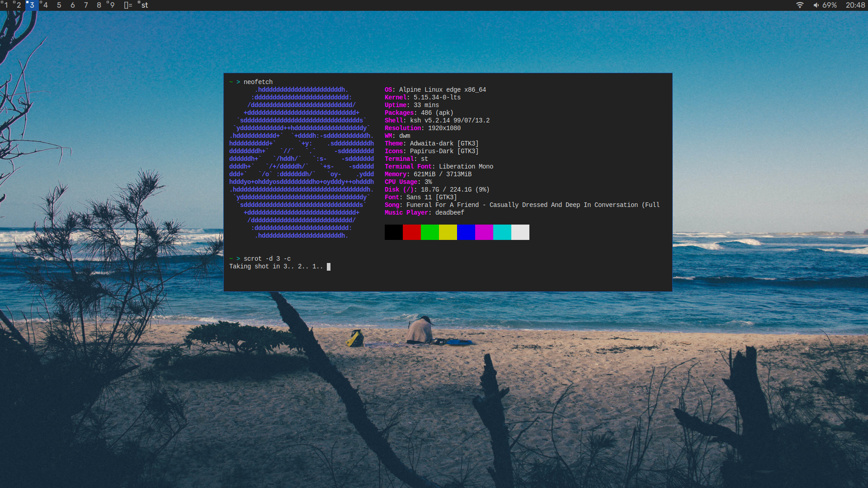Click the 'neofetch' command text

(258, 82)
